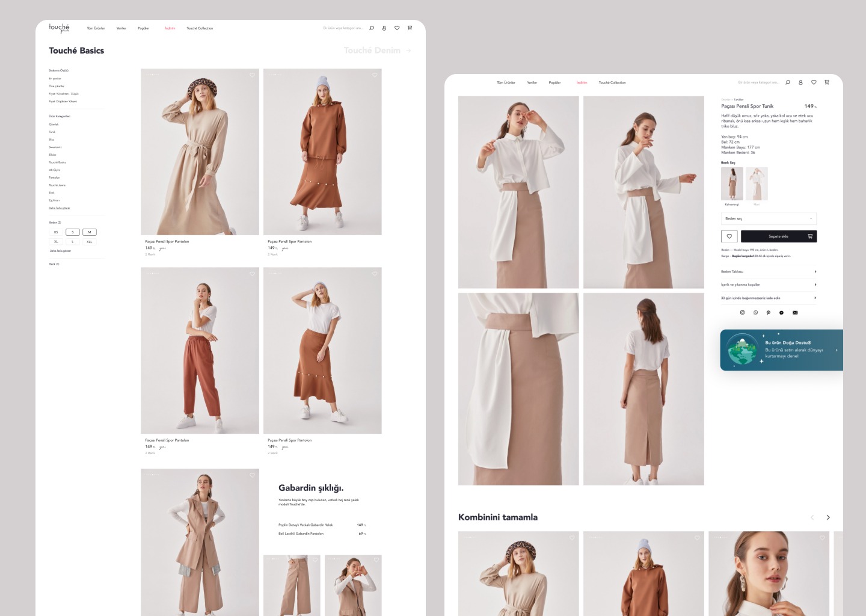The width and height of the screenshot is (866, 616).
Task: Sort by Fiyat: Yüksekten - Düşük
Action: coord(64,94)
